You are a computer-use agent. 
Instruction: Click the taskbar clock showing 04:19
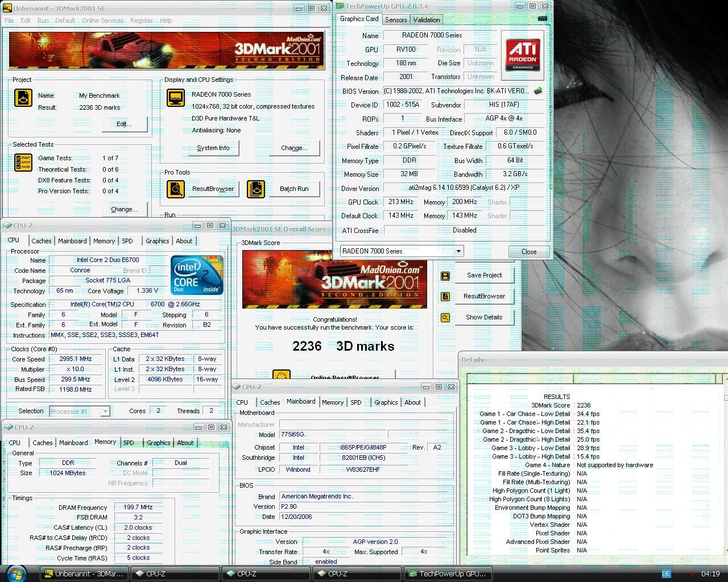pos(710,574)
